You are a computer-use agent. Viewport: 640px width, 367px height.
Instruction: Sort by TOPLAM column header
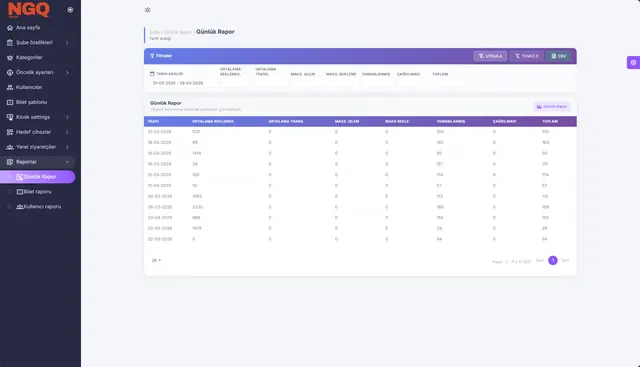550,122
